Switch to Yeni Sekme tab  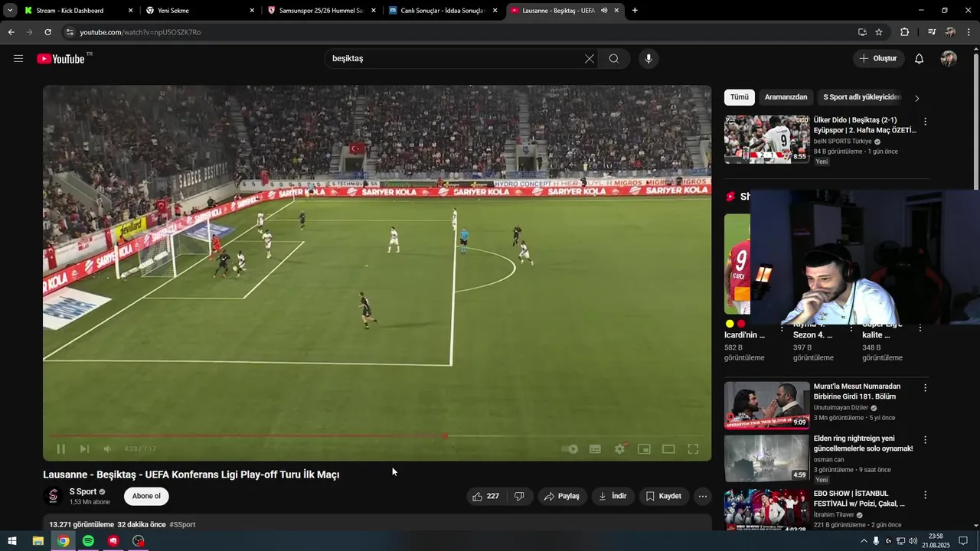(200, 11)
